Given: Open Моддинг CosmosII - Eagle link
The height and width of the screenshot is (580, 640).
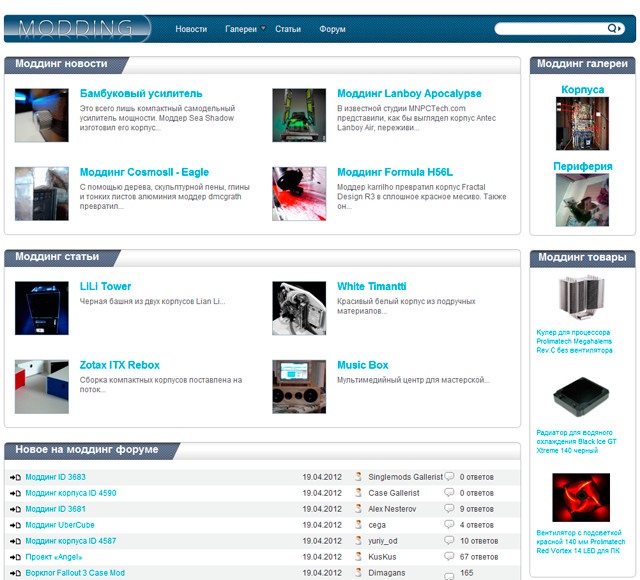Looking at the screenshot, I should click(x=144, y=172).
